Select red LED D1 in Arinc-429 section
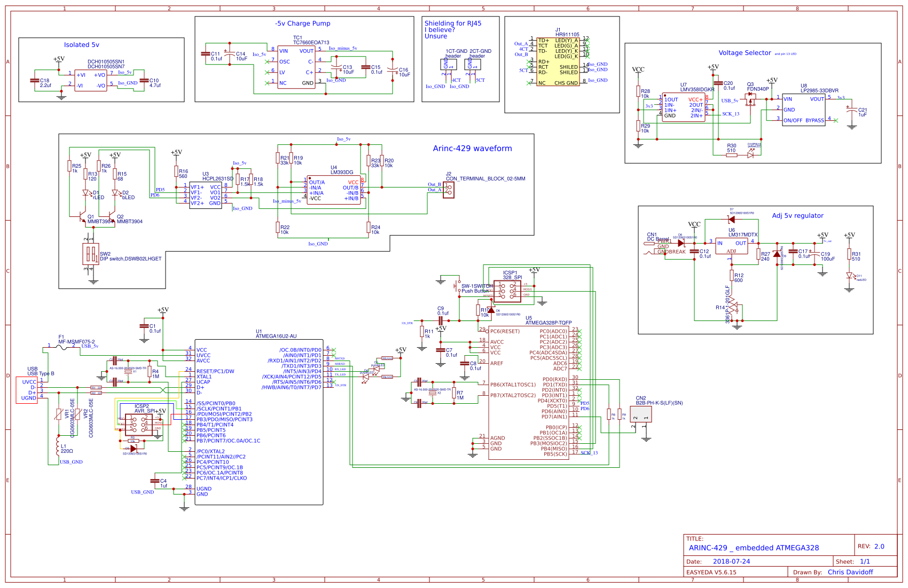The height and width of the screenshot is (588, 908). (85, 193)
